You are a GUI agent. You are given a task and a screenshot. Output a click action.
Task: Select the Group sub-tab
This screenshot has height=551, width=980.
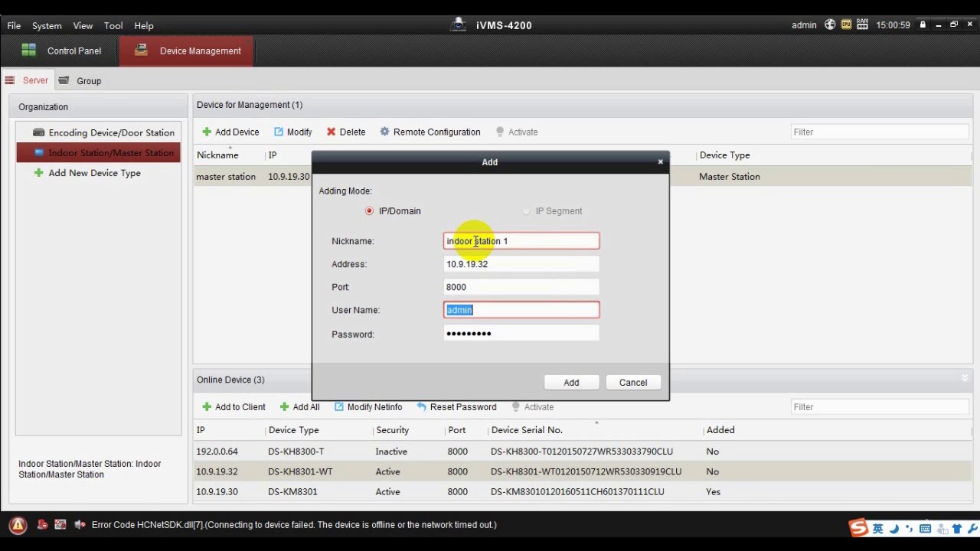(x=80, y=80)
